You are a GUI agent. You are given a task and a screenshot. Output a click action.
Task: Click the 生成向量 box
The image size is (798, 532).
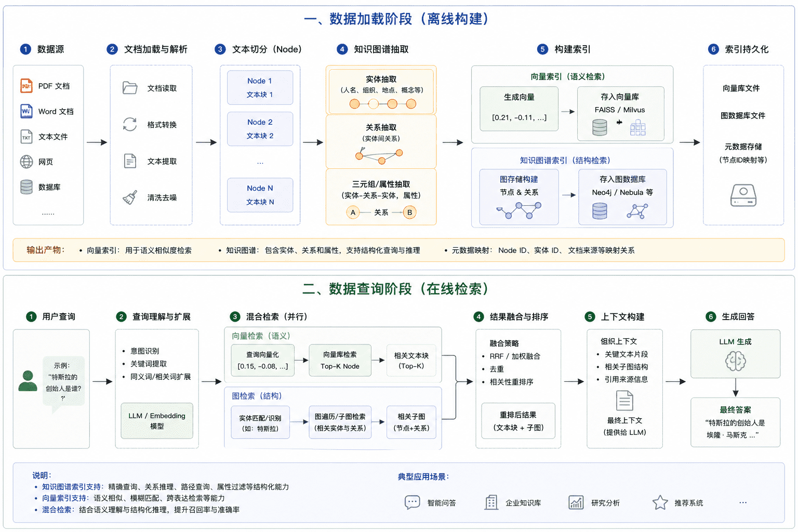click(519, 108)
